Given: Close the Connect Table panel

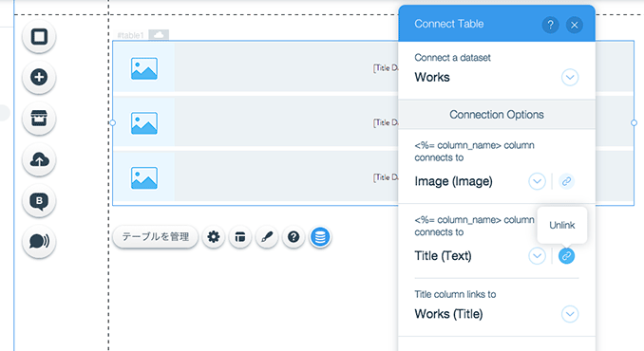Looking at the screenshot, I should point(574,25).
